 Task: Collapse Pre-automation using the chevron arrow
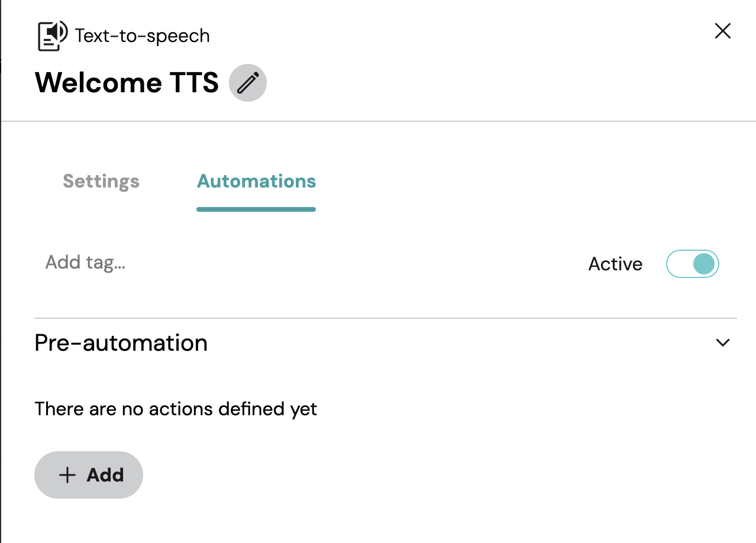tap(723, 342)
